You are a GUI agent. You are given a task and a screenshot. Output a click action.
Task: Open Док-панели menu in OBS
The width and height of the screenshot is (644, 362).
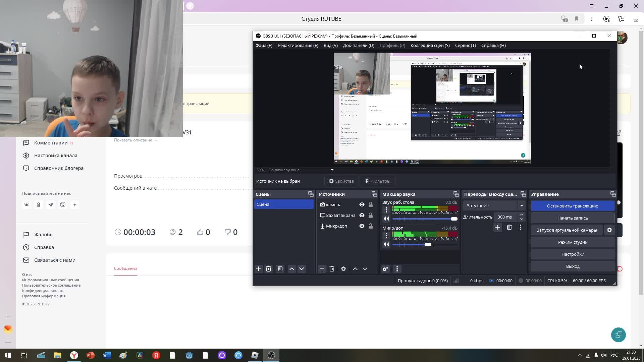(x=359, y=45)
